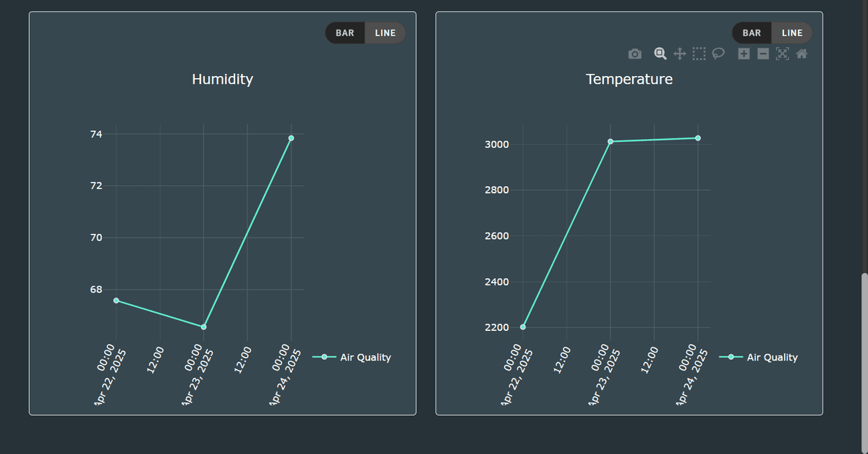Activate Box Select tool in Temperature chart

[x=699, y=54]
